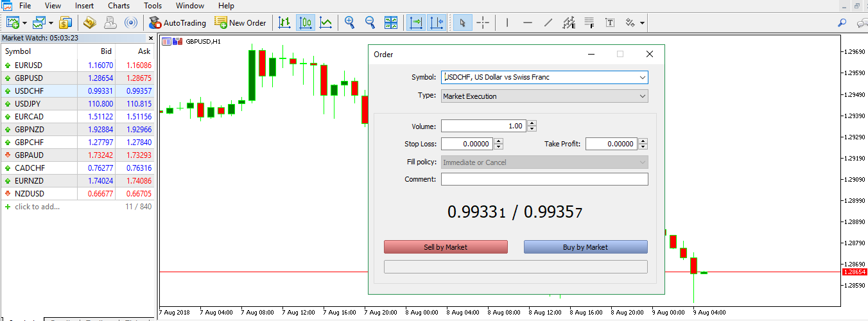
Task: Select the horizontal line drawing tool
Action: click(x=528, y=22)
